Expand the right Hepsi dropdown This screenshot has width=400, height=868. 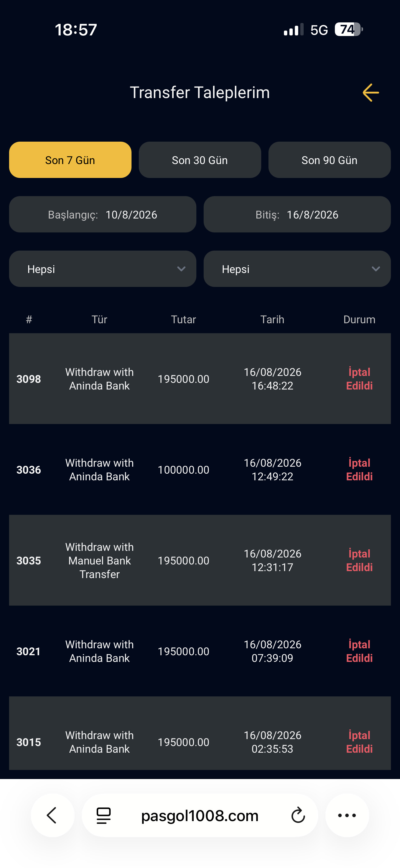pos(297,269)
